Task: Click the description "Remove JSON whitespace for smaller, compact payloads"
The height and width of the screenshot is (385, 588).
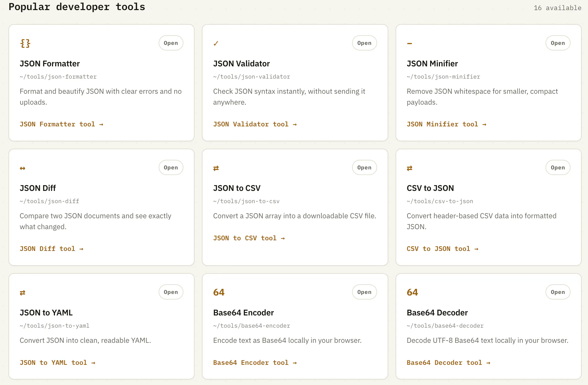Action: [x=482, y=97]
